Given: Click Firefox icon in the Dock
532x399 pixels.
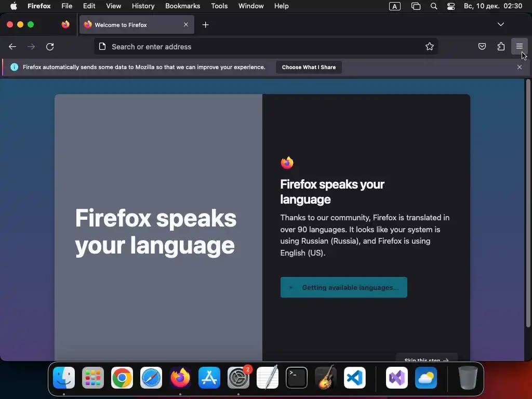Looking at the screenshot, I should 180,378.
